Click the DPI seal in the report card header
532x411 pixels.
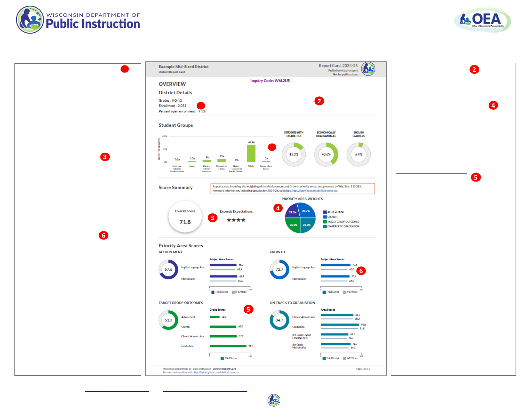368,69
